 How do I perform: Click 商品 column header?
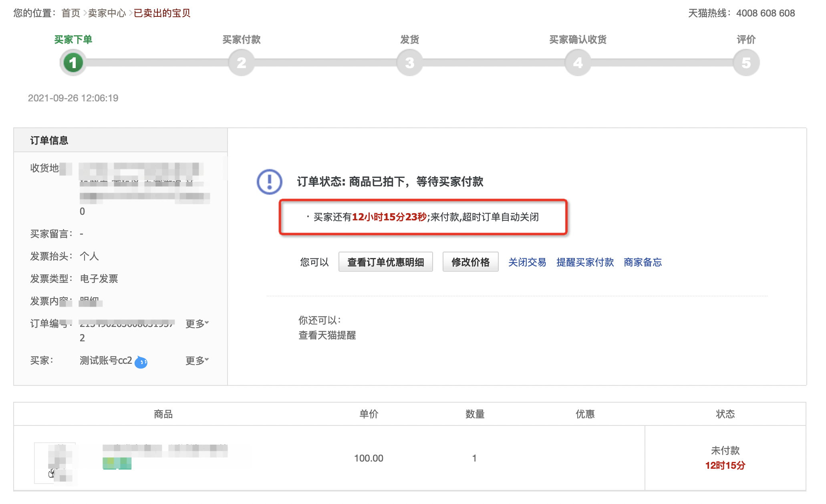163,414
